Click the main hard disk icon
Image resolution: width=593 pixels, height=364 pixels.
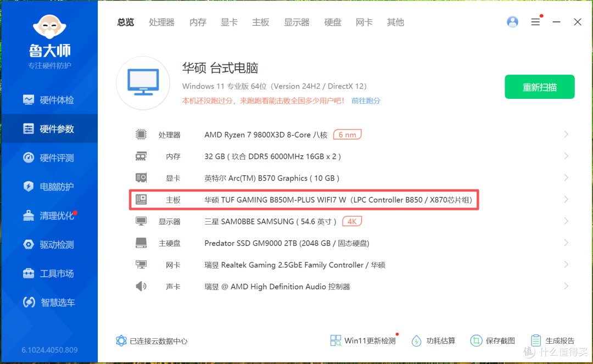click(141, 243)
